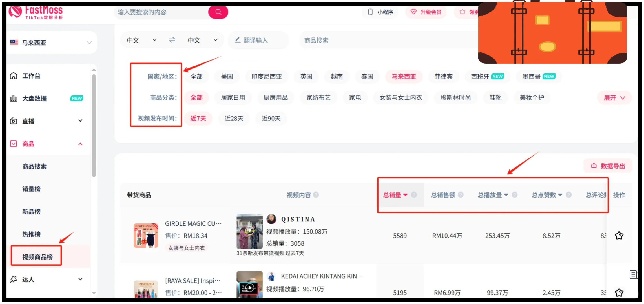Click the magenta search magnifier button

coord(218,12)
